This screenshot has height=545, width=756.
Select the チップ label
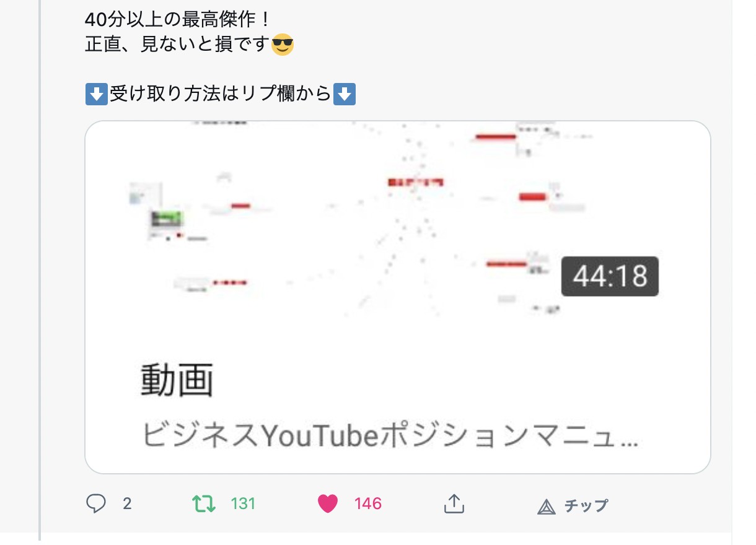click(586, 506)
